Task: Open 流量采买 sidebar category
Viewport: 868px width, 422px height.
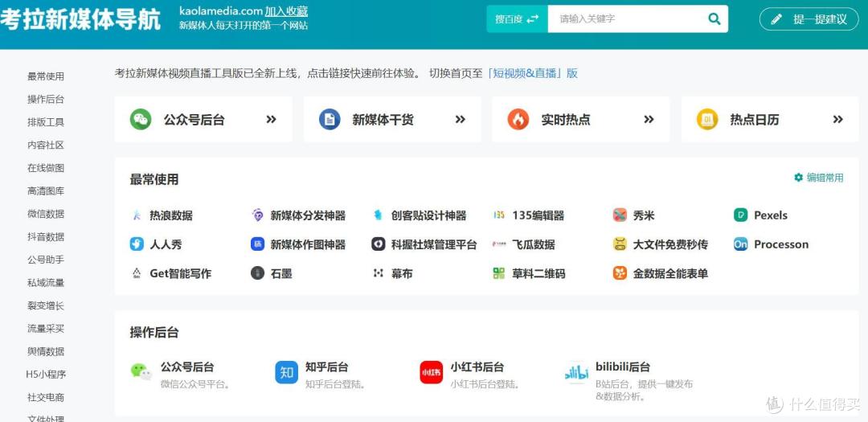Action: (46, 329)
